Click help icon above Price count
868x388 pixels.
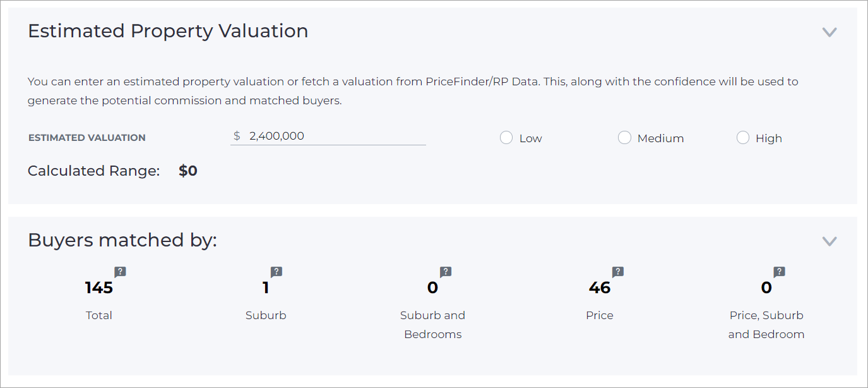pyautogui.click(x=617, y=272)
